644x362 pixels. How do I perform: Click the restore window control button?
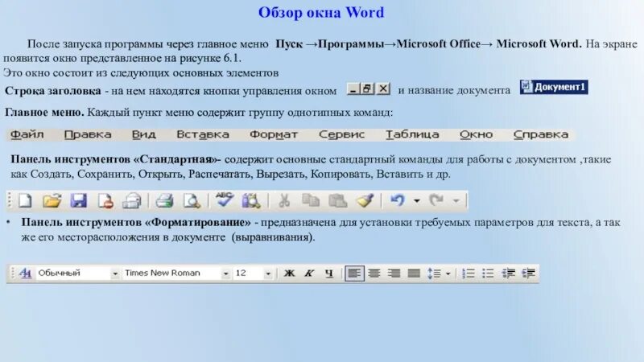[x=368, y=88]
